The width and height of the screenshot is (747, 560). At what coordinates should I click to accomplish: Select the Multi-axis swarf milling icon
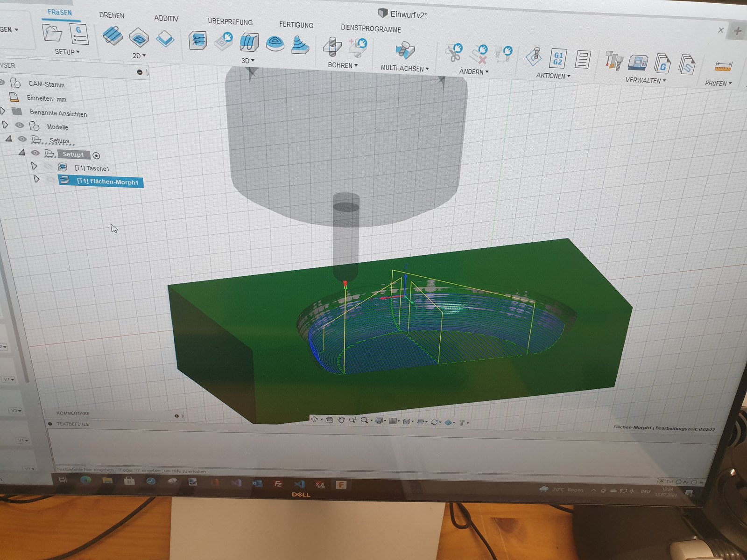404,50
